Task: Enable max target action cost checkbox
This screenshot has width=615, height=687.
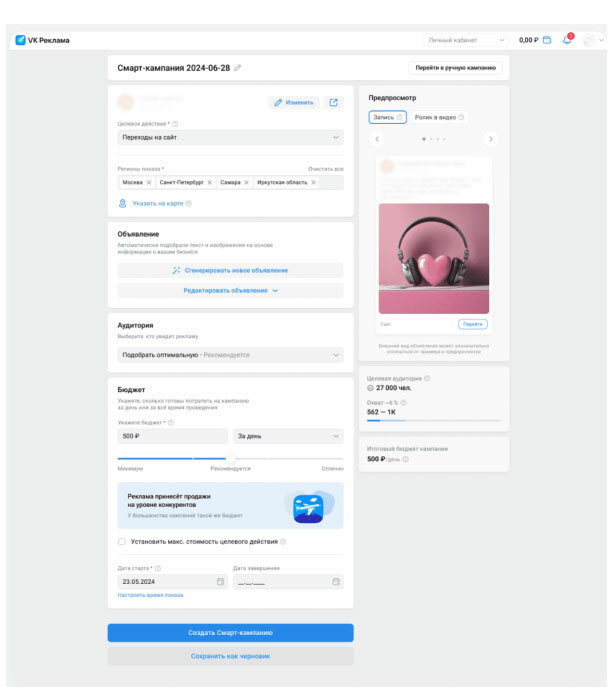Action: tap(122, 542)
